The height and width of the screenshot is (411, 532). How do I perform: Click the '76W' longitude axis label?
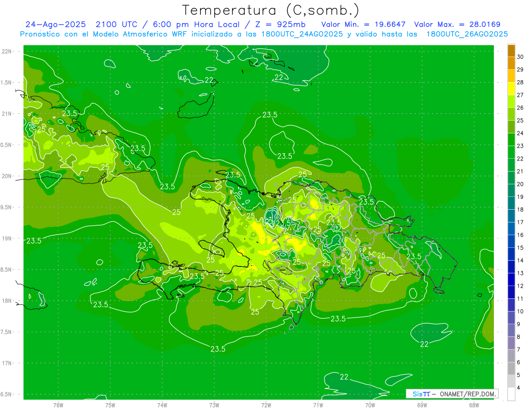tap(58, 405)
